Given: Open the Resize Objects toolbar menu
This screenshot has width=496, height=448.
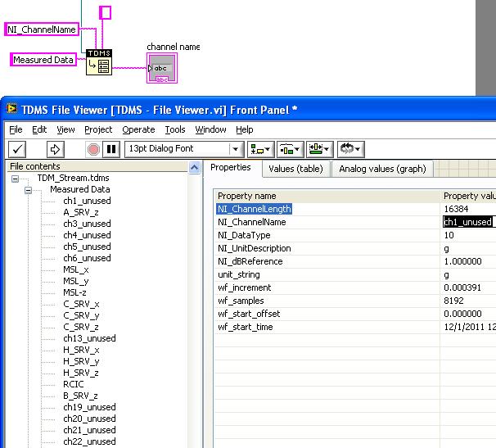Looking at the screenshot, I should pos(319,149).
